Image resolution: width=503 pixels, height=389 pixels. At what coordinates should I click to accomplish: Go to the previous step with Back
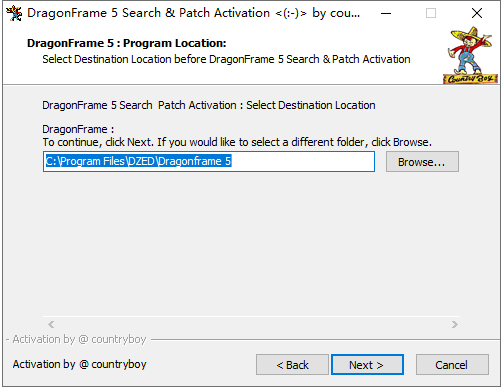292,365
